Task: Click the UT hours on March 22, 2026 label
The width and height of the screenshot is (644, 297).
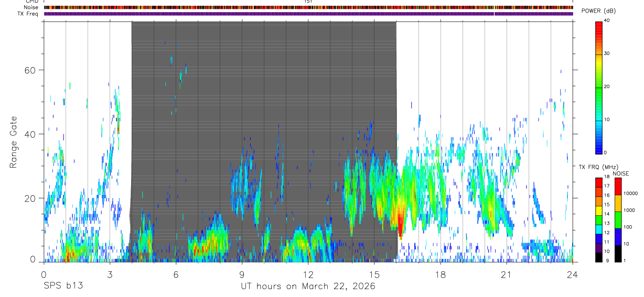Action: tap(308, 286)
